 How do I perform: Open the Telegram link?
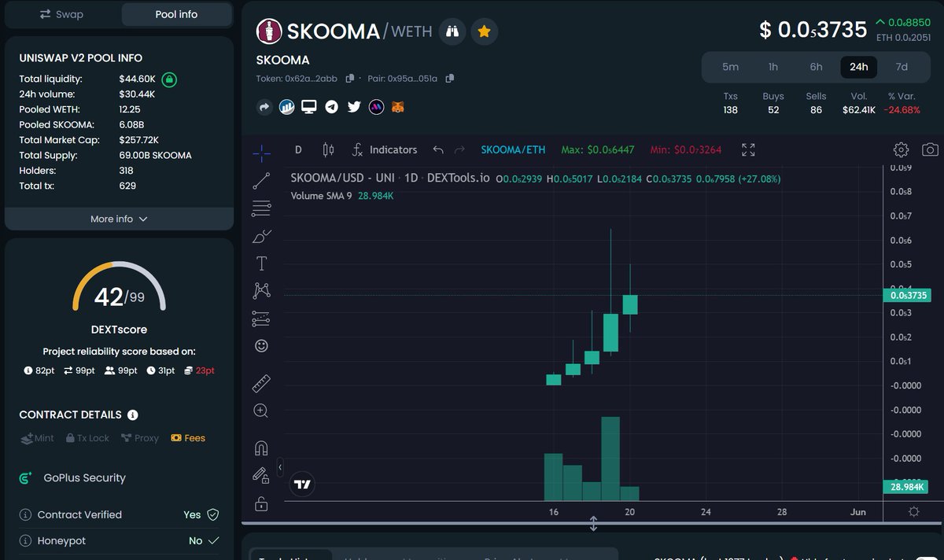(x=332, y=106)
